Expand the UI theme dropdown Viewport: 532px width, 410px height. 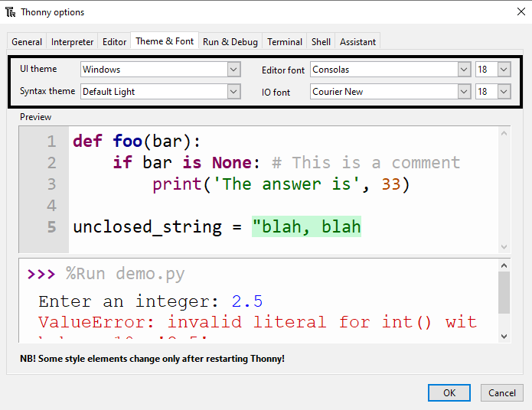click(x=233, y=70)
